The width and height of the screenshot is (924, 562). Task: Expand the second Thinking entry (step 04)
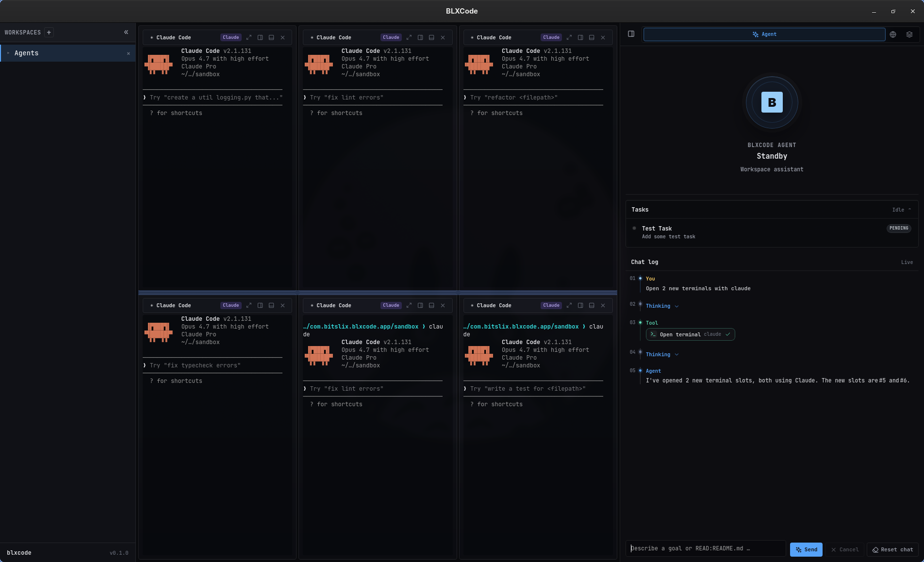coord(662,354)
